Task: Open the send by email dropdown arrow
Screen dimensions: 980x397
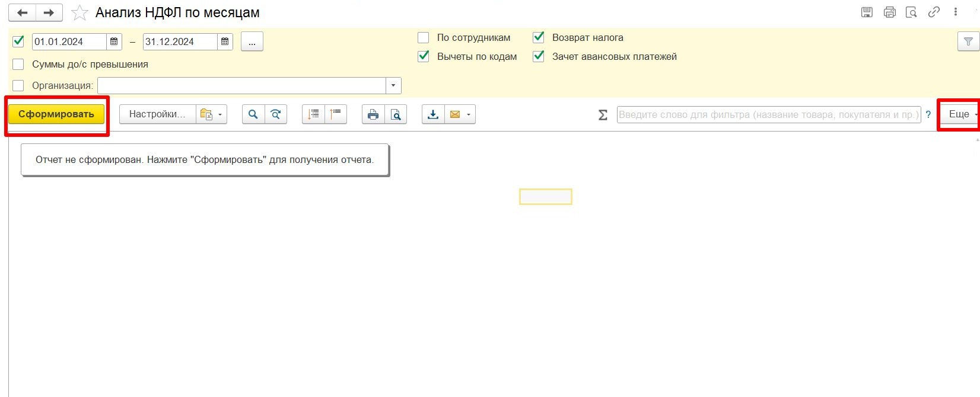Action: pos(469,114)
